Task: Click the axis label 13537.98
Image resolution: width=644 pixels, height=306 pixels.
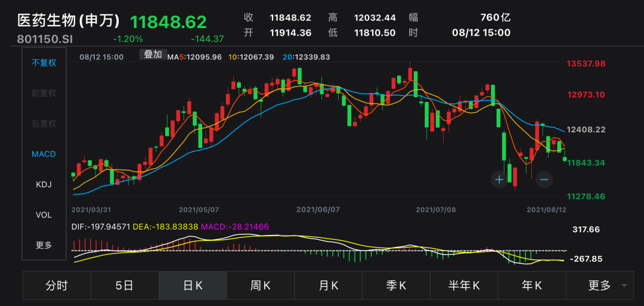Action: (x=586, y=64)
